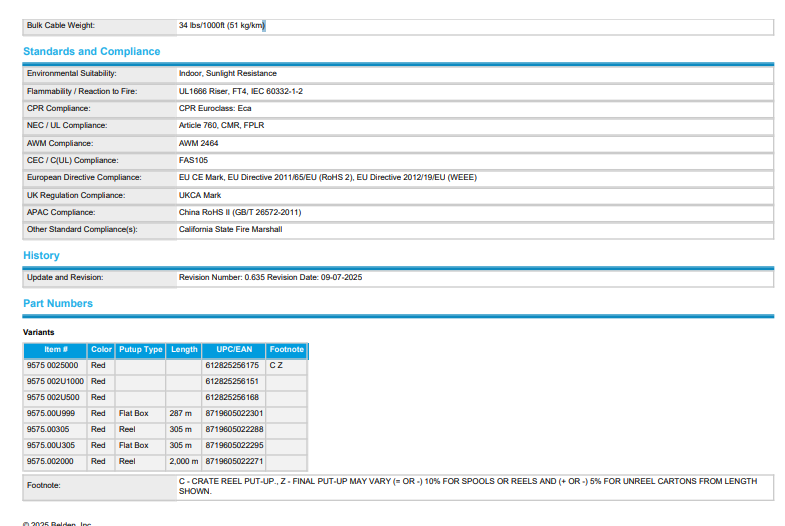Click the UKCA Mark value
785x526 pixels.
[200, 195]
